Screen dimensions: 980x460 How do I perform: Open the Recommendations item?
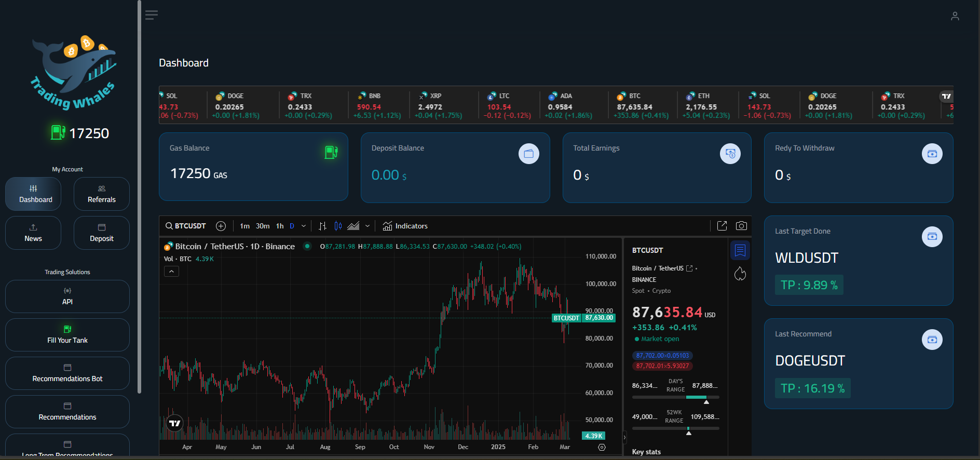67,412
